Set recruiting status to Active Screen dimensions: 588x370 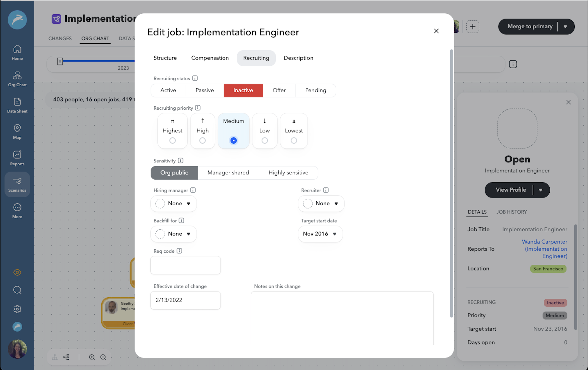168,90
